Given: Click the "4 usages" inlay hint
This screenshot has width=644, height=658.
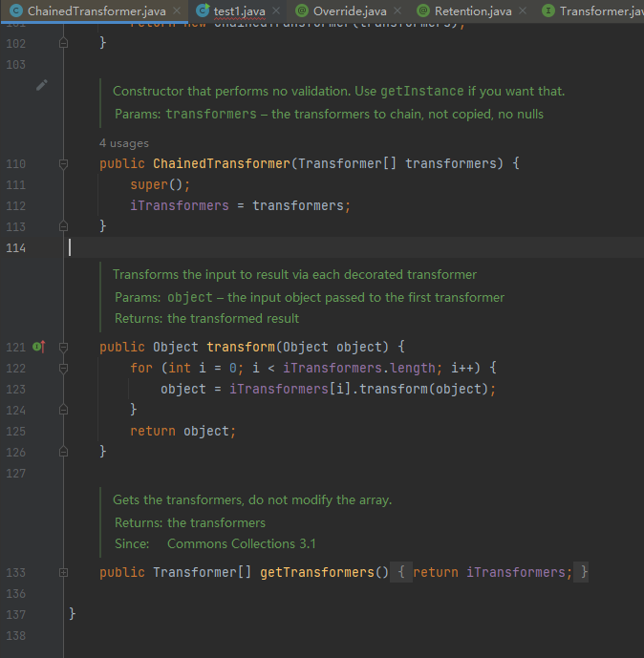Looking at the screenshot, I should 124,143.
